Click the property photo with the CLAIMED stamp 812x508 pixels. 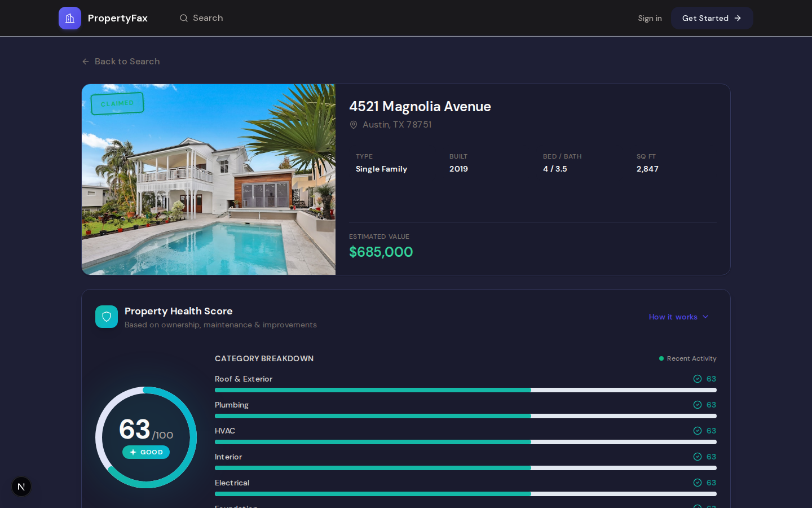point(209,179)
